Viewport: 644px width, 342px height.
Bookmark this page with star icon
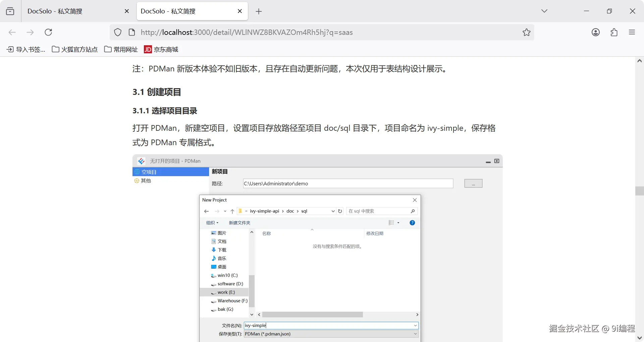(x=527, y=32)
